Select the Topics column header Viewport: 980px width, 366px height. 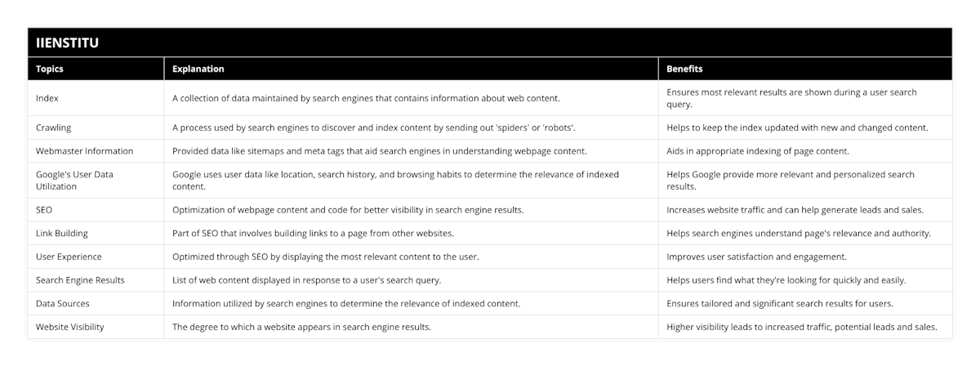47,69
